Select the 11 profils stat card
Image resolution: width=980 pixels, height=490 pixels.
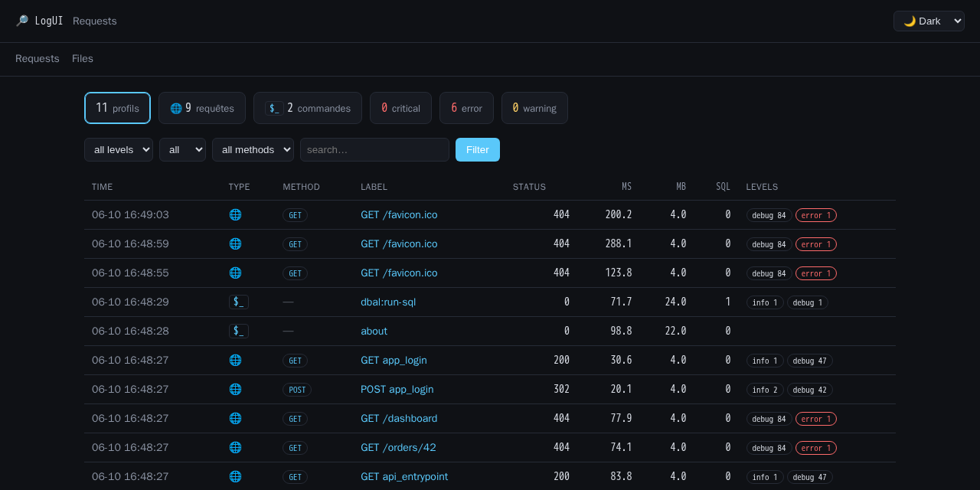[117, 108]
